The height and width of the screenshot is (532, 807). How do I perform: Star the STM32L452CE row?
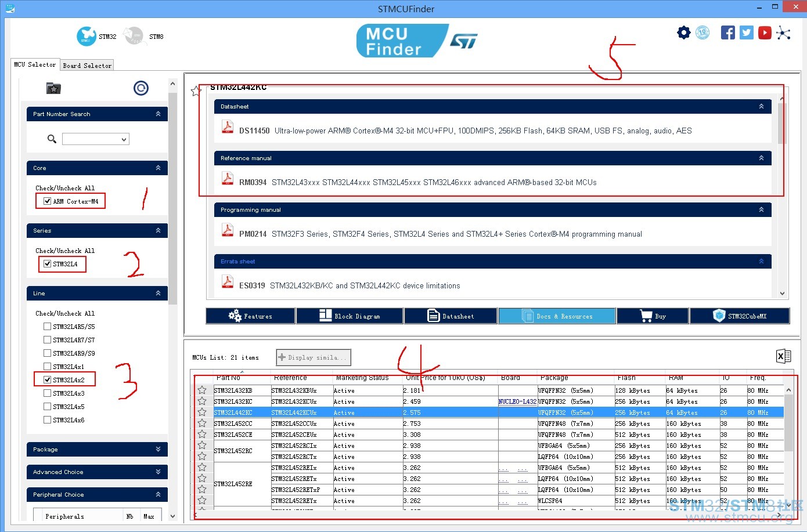coord(202,434)
